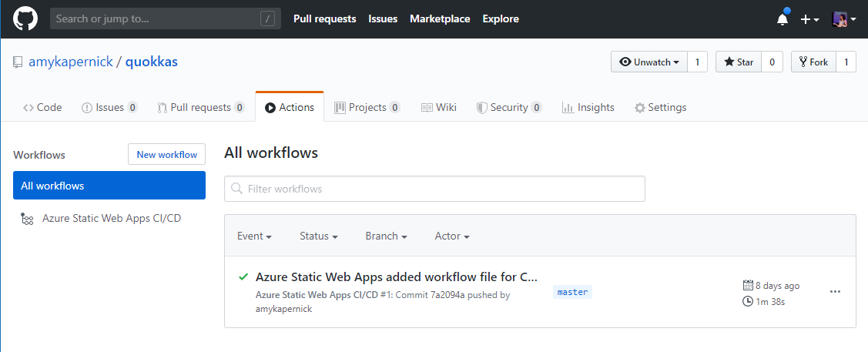868x352 pixels.
Task: Click the GitHub Octocat logo
Action: tap(25, 18)
